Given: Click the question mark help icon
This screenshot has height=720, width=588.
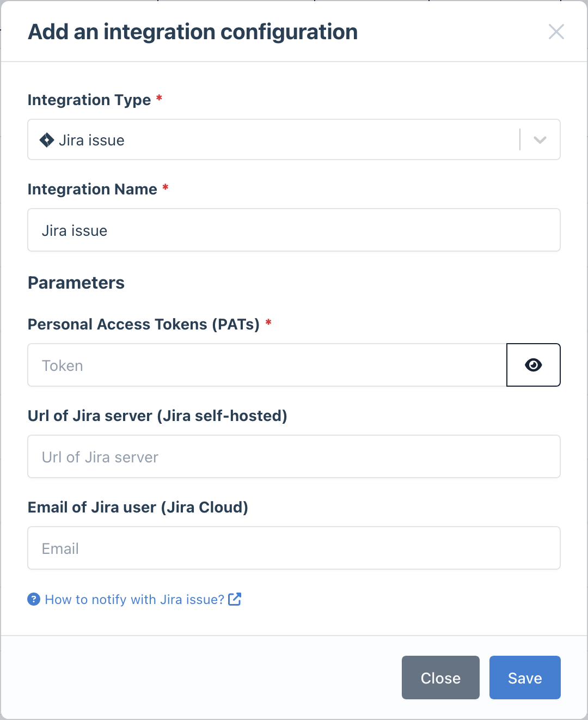Looking at the screenshot, I should point(33,599).
